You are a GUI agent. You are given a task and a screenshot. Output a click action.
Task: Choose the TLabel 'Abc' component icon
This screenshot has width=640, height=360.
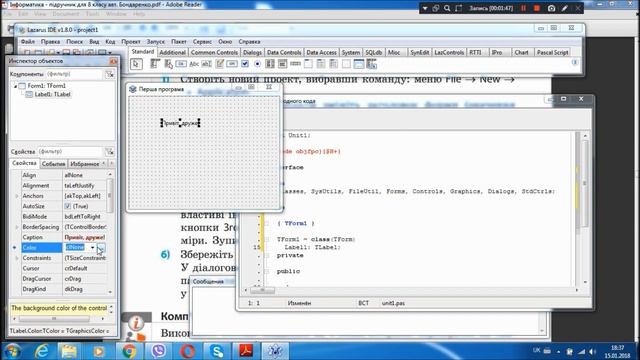(194, 64)
